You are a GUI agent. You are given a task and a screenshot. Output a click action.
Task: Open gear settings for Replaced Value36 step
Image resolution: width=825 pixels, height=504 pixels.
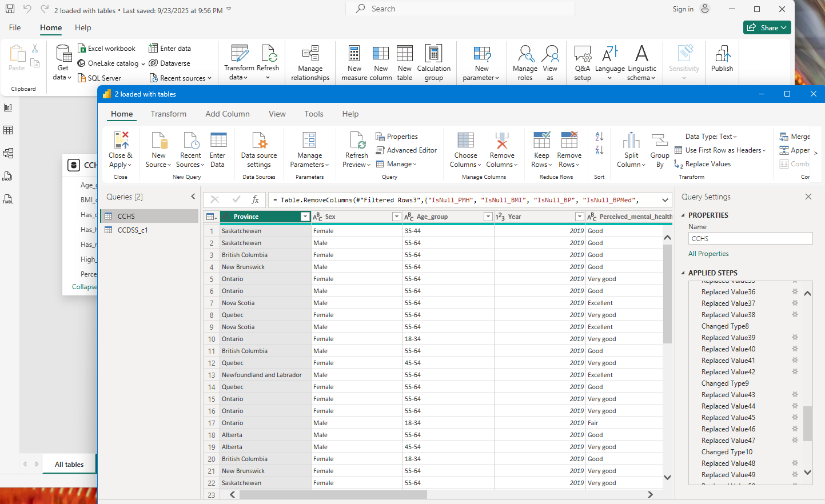click(795, 291)
